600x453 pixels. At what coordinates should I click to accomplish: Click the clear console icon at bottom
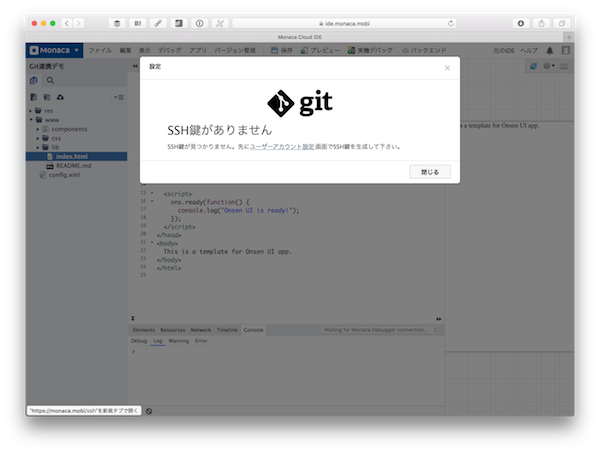tap(149, 411)
